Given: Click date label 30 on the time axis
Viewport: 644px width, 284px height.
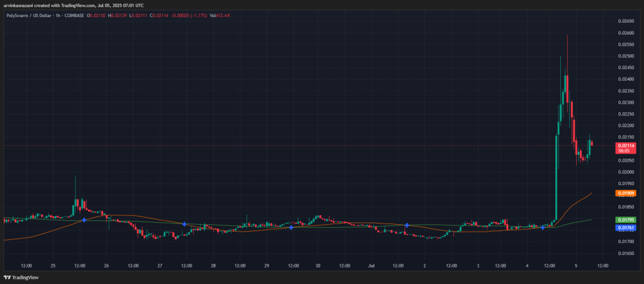Looking at the screenshot, I should 318,266.
